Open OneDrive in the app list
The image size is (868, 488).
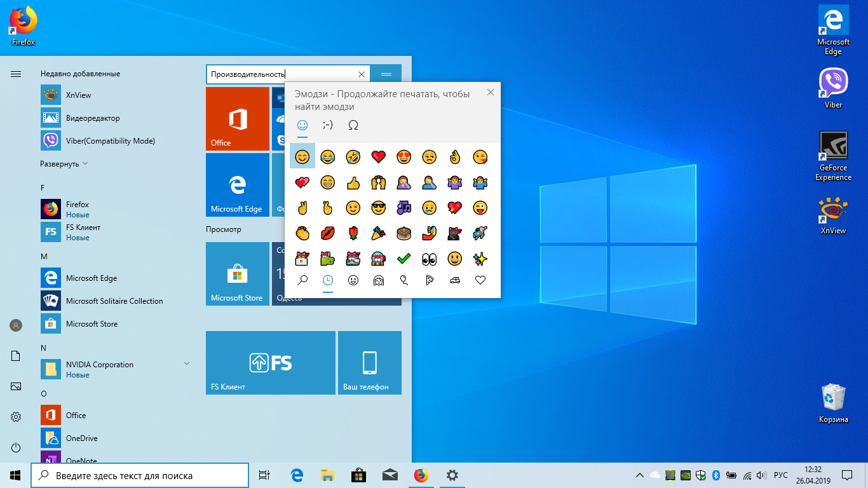coord(116,438)
